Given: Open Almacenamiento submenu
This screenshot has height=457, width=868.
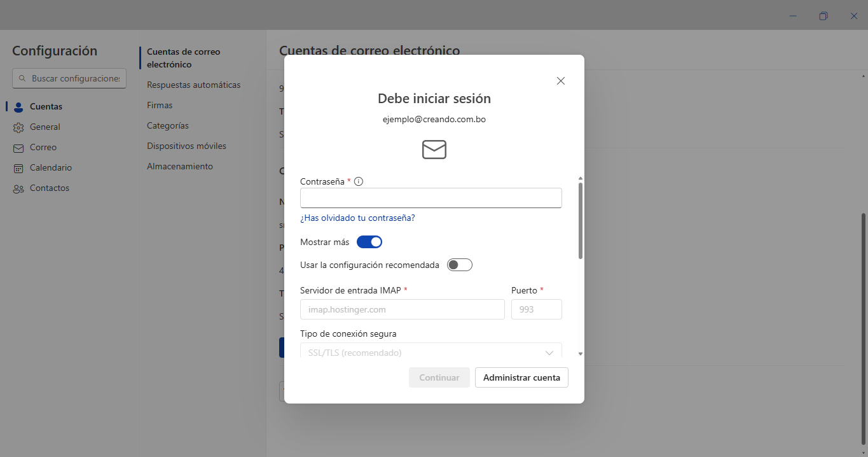Looking at the screenshot, I should click(x=180, y=166).
